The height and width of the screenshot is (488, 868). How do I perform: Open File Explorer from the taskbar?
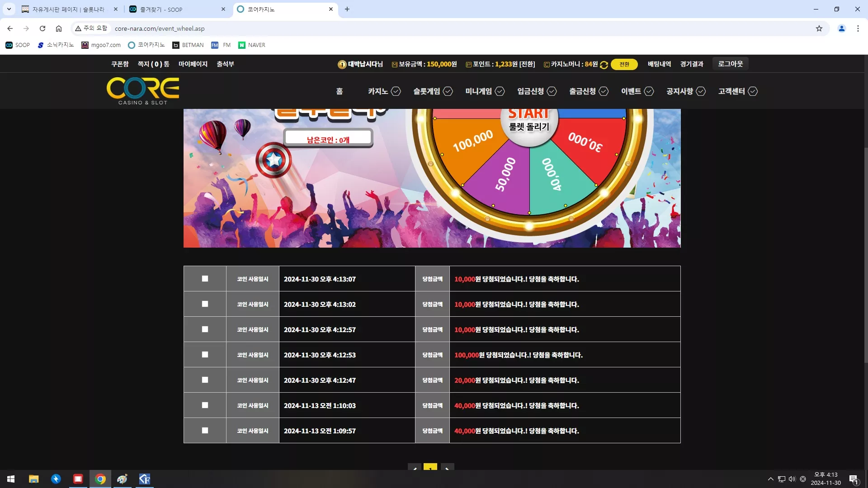pos(34,479)
